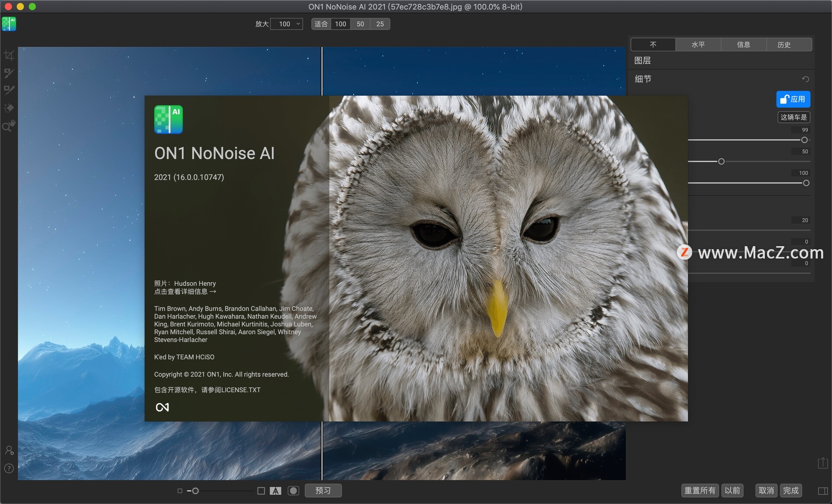832x504 pixels.
Task: Click the NoNoise AI app logo in toolbar
Action: 9,24
